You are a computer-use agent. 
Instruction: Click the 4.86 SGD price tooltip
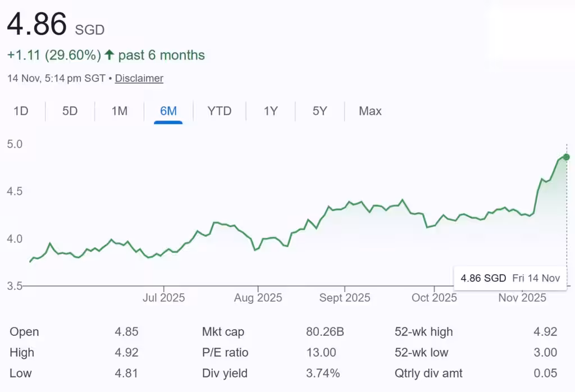510,278
